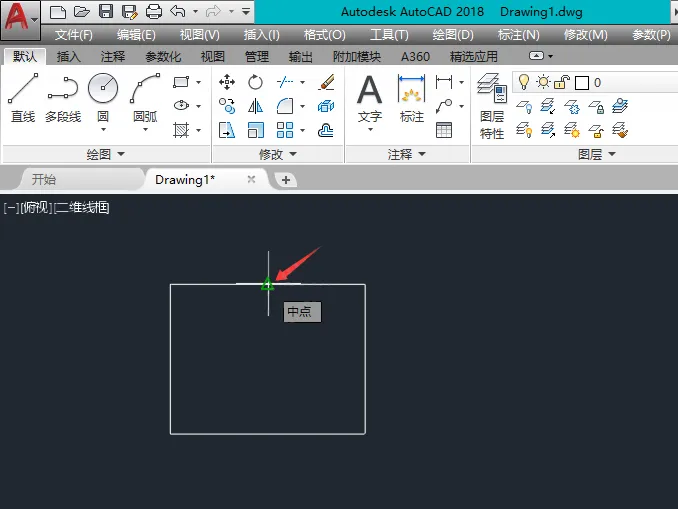
Task: Expand the Circle (圆) options arrow
Action: pyautogui.click(x=103, y=129)
